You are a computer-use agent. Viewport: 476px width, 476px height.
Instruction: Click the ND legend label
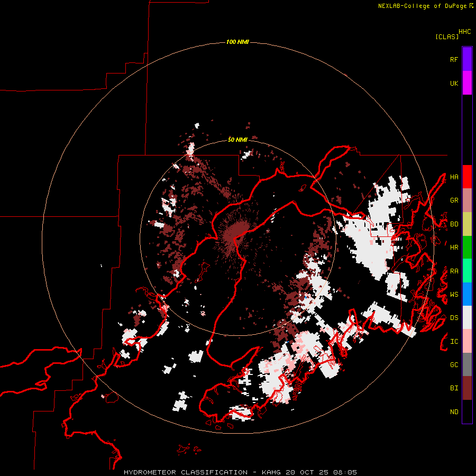454,412
